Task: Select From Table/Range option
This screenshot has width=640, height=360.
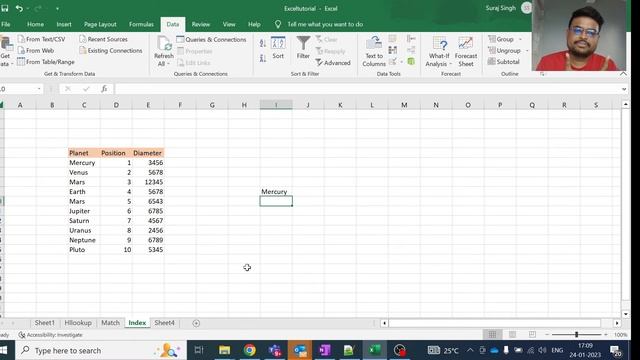Action: 46,62
